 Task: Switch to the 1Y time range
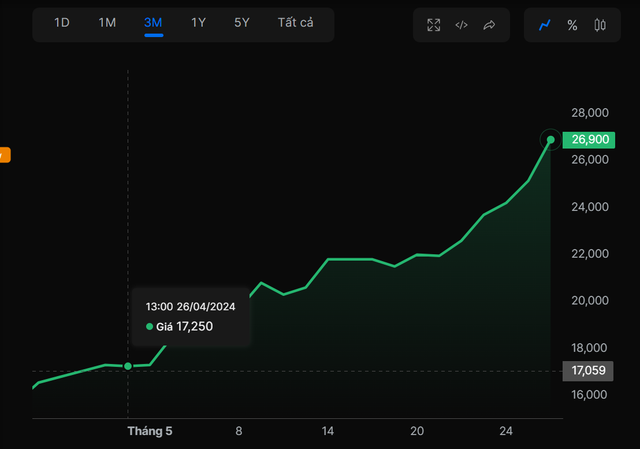(x=199, y=23)
